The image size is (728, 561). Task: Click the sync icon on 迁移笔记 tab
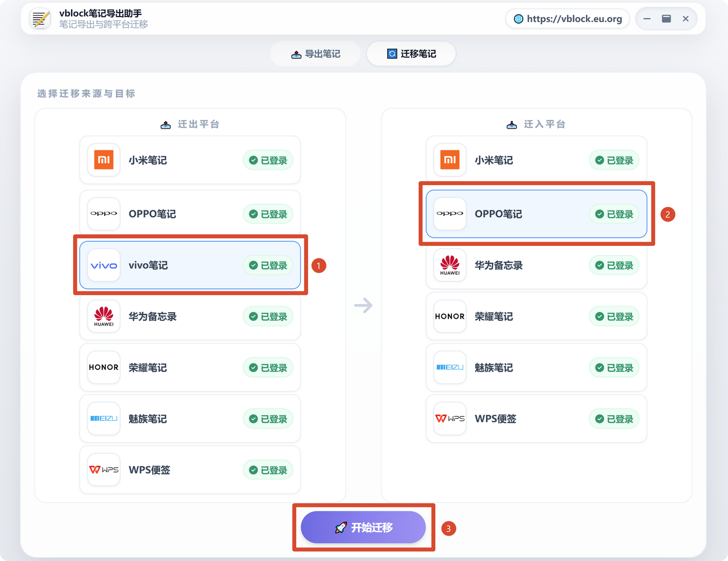[392, 54]
